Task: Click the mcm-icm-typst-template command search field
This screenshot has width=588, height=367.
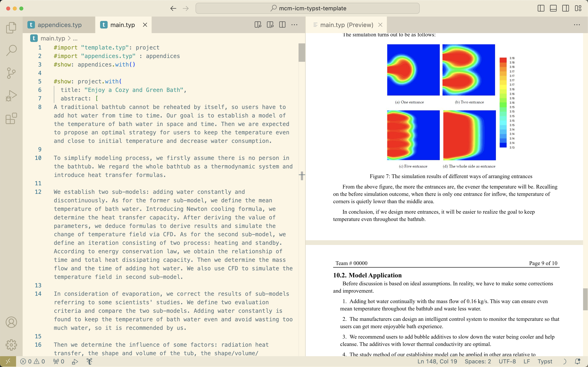Action: point(307,9)
